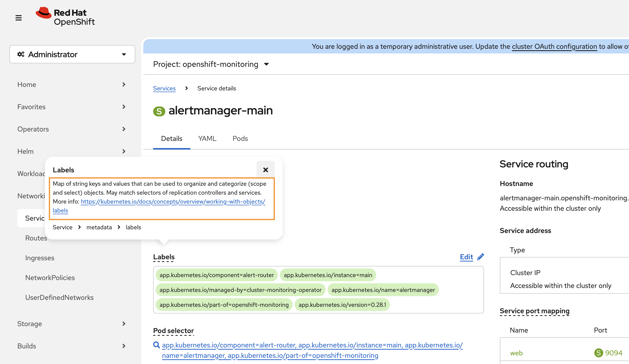Open NetworkPolicies in the sidebar
This screenshot has width=629, height=364.
pyautogui.click(x=50, y=278)
